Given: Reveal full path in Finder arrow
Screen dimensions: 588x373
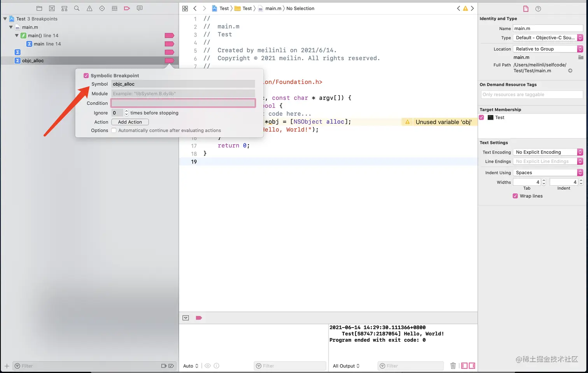Looking at the screenshot, I should pos(570,71).
